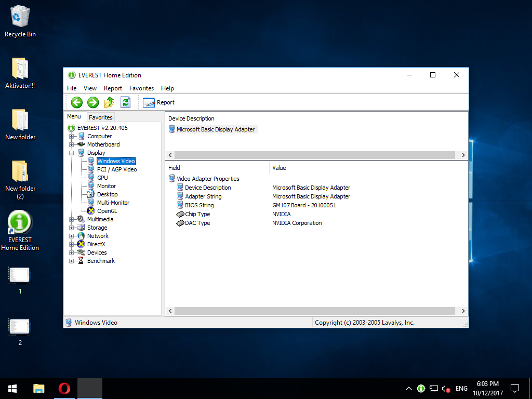Image resolution: width=532 pixels, height=399 pixels.
Task: Select the DAC Type field row
Action: click(x=197, y=223)
